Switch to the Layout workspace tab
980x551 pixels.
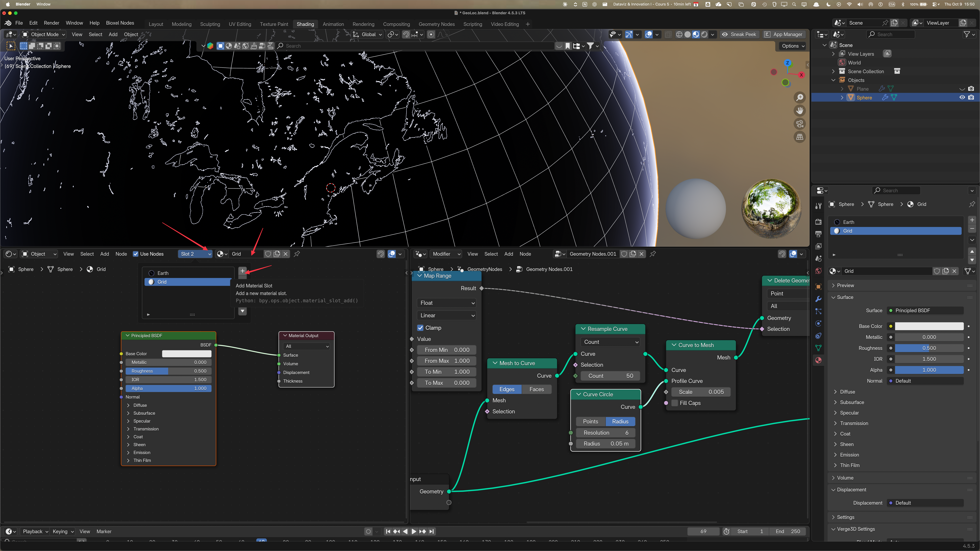[x=156, y=24]
